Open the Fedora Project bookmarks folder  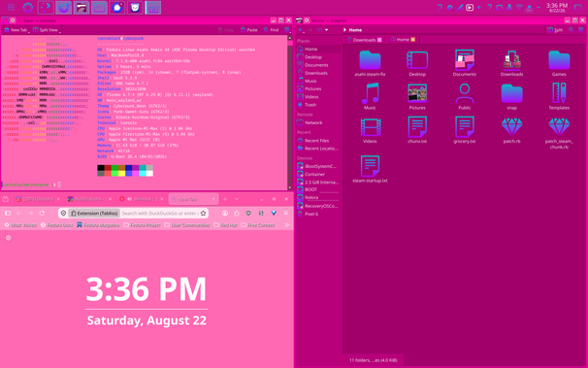142,225
